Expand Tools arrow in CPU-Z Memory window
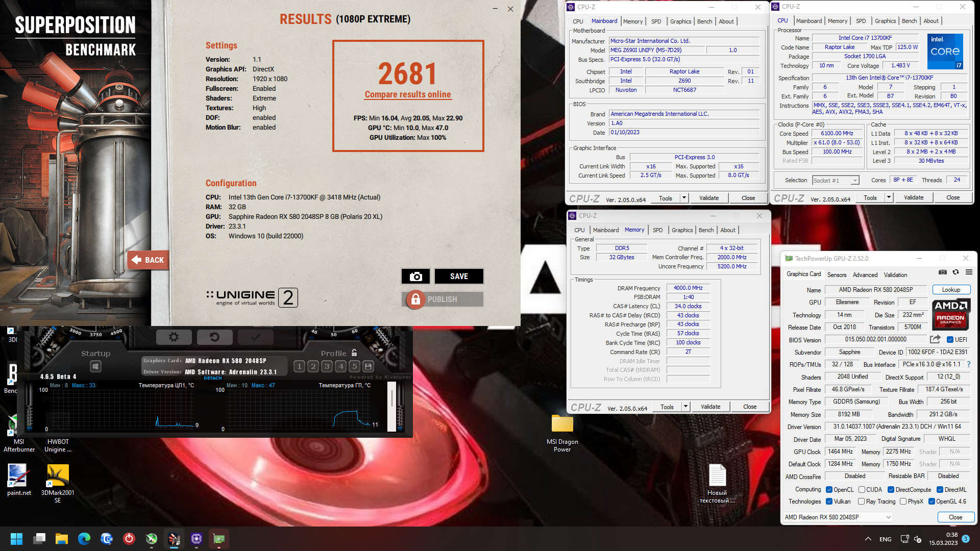 coord(685,407)
